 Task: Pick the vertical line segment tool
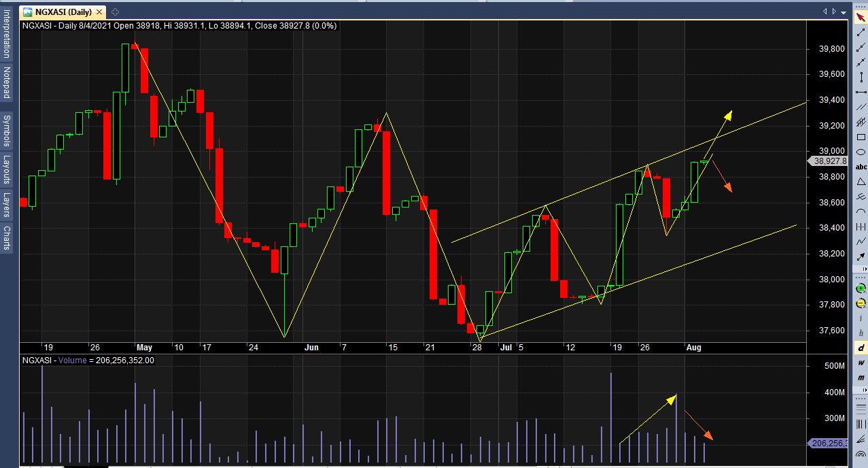tap(861, 78)
